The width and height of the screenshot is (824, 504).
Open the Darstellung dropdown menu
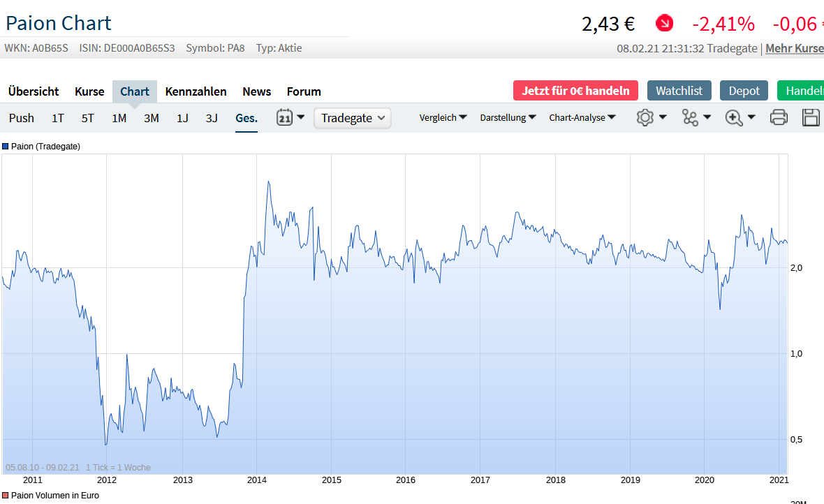click(x=508, y=118)
